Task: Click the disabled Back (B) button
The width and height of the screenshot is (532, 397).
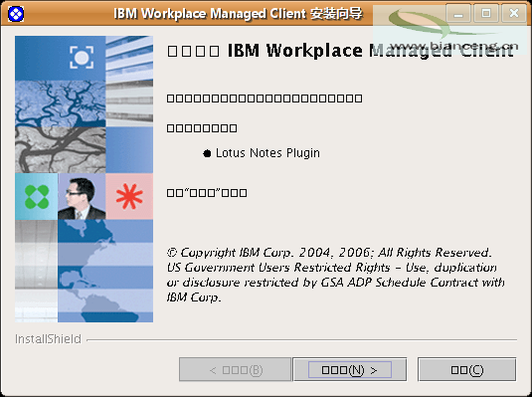Action: 235,369
